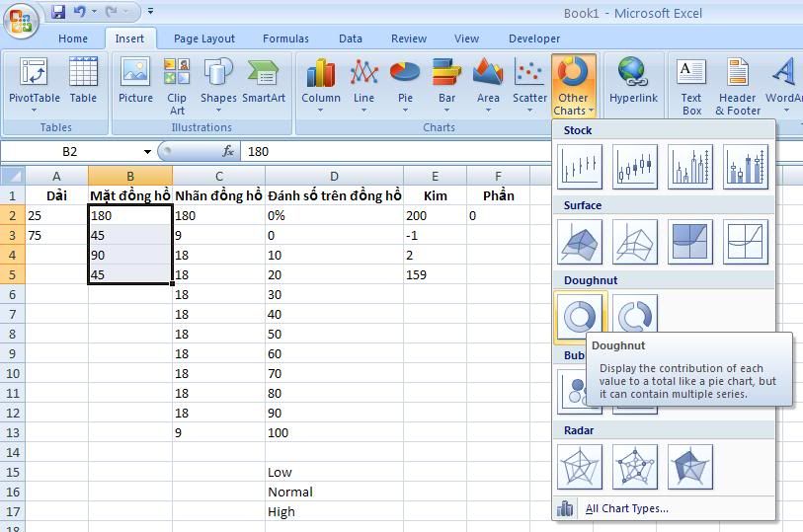Insert a Text Box

(x=691, y=86)
